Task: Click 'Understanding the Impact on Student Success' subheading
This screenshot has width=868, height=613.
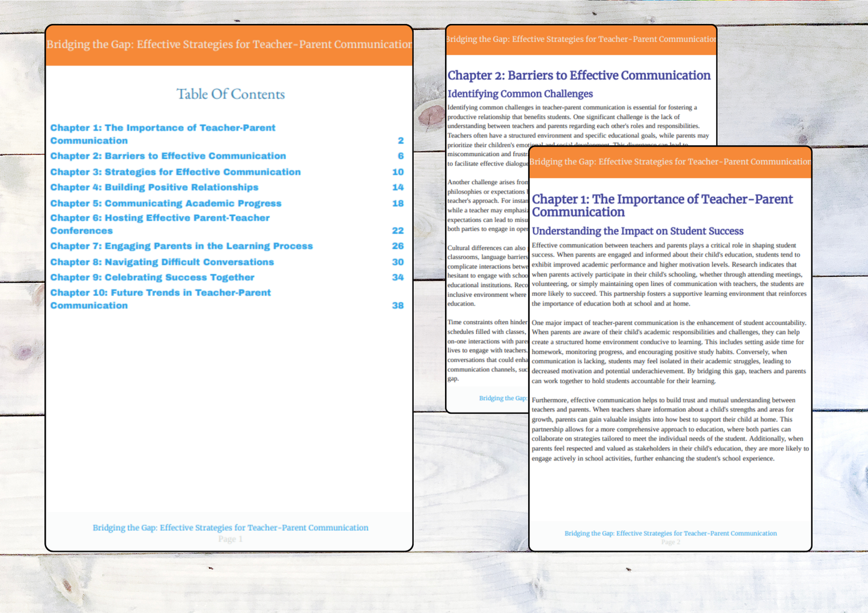Action: click(638, 231)
